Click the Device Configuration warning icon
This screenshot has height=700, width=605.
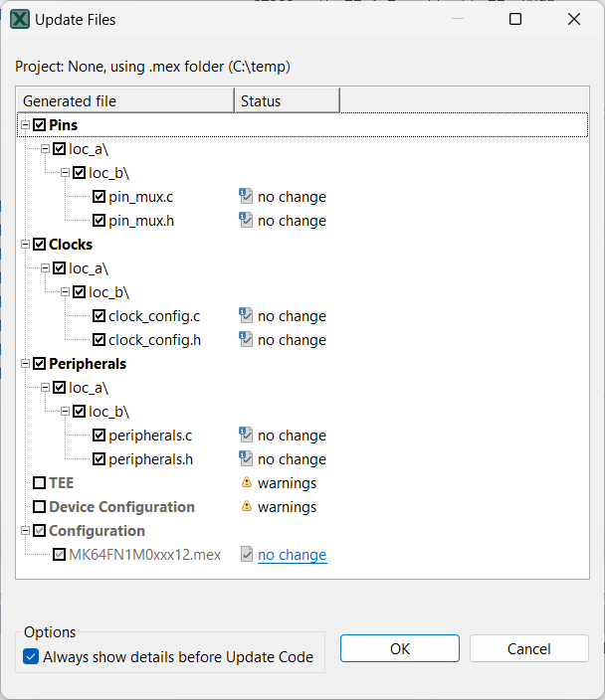pos(246,507)
